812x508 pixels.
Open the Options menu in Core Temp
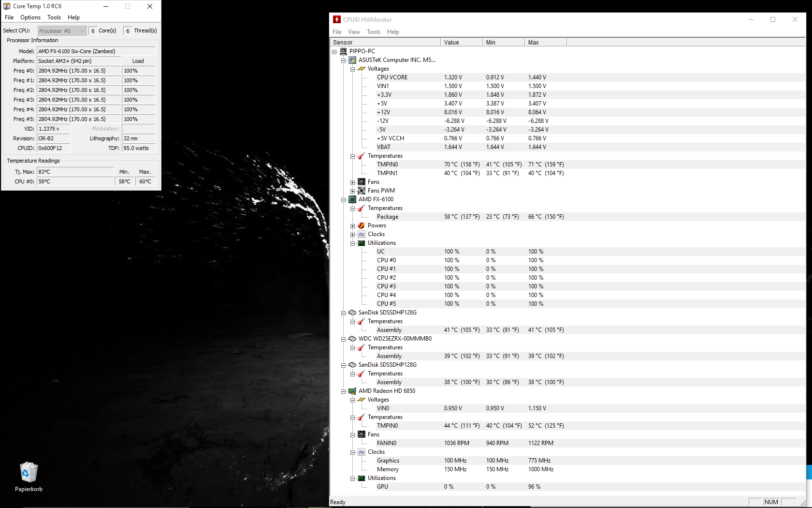pos(30,17)
